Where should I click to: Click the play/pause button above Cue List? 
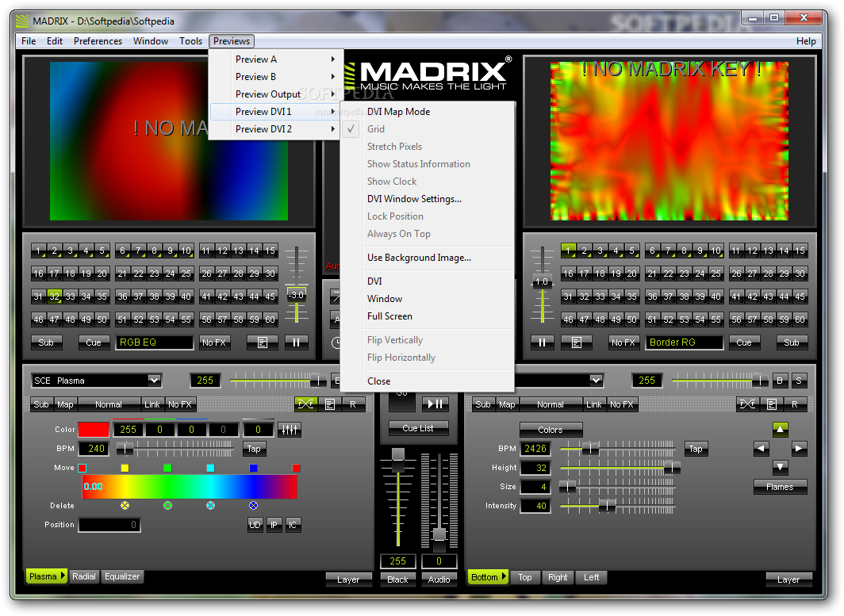click(x=435, y=403)
